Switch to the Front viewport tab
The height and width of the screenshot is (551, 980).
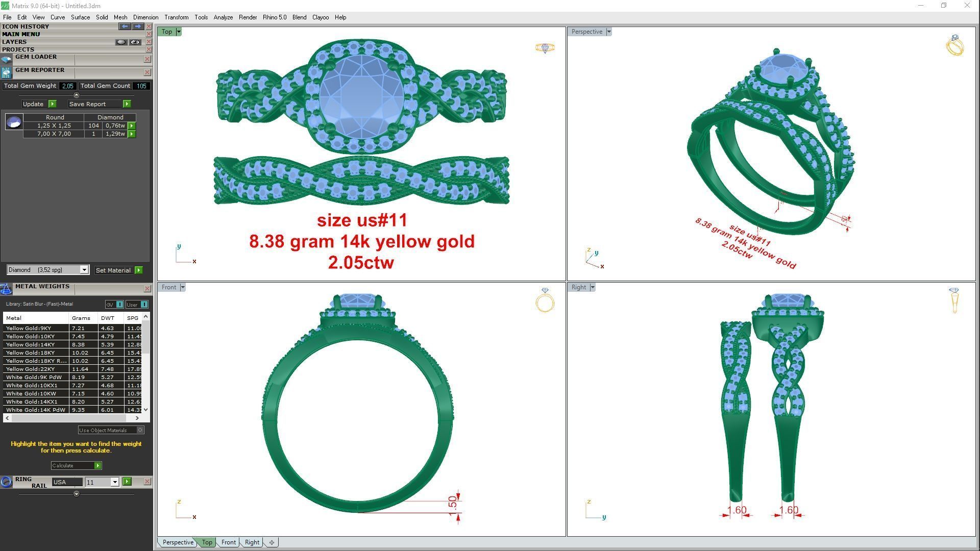pyautogui.click(x=228, y=542)
